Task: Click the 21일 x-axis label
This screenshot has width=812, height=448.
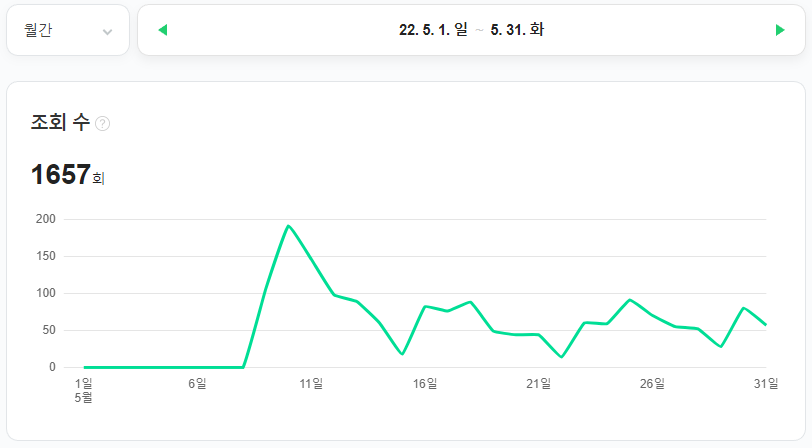Action: (538, 383)
